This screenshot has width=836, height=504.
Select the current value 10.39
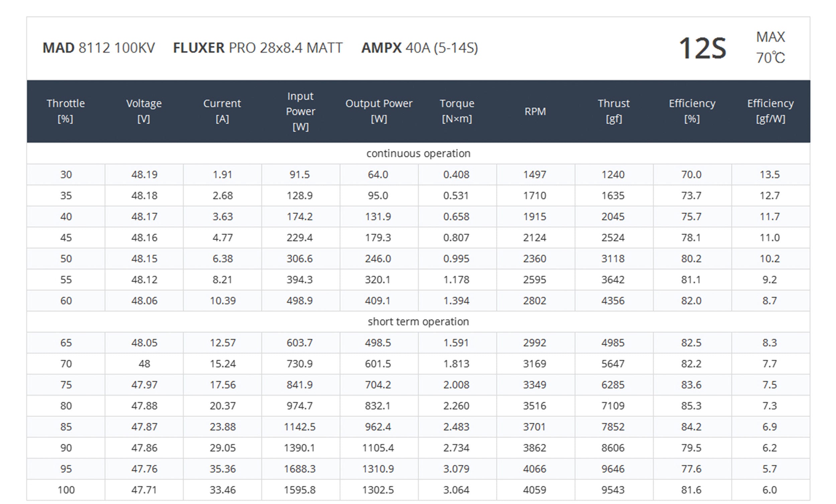(223, 300)
